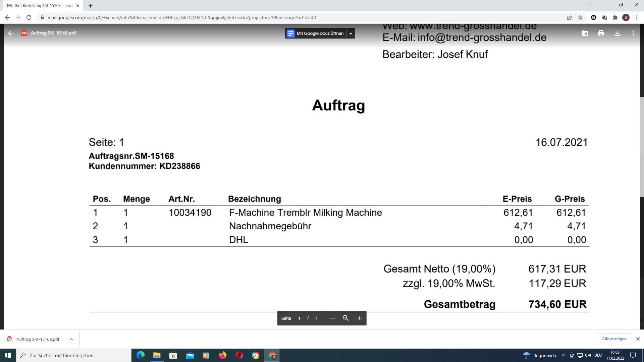
Task: Bookmark this page with the star
Action: tap(580, 17)
